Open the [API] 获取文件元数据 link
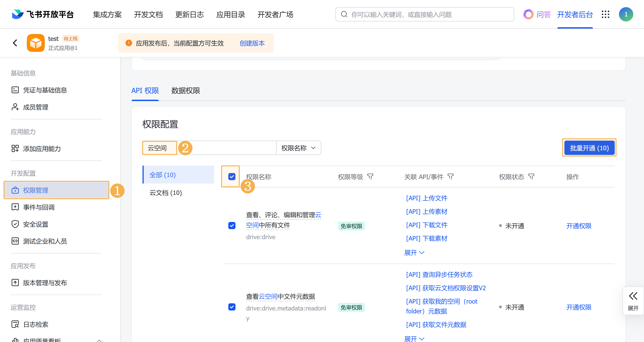The width and height of the screenshot is (644, 342). [436, 325]
